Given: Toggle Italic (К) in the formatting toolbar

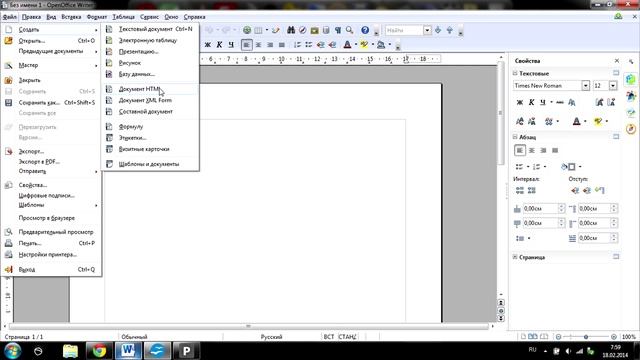Looking at the screenshot, I should (219, 45).
